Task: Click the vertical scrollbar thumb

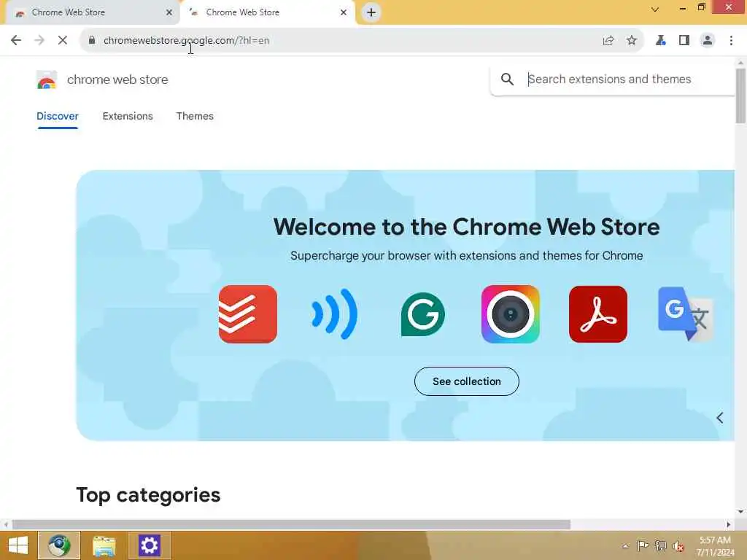Action: coord(740,96)
